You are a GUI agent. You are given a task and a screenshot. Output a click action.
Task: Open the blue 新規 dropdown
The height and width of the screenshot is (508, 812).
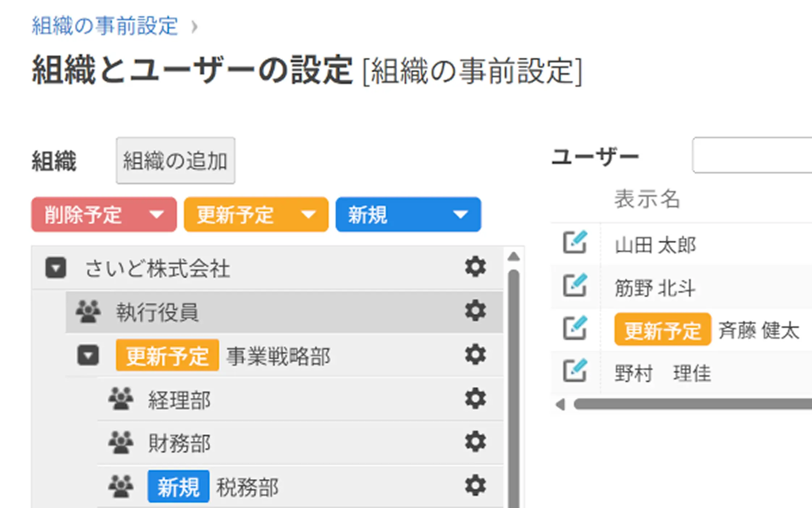tap(408, 215)
